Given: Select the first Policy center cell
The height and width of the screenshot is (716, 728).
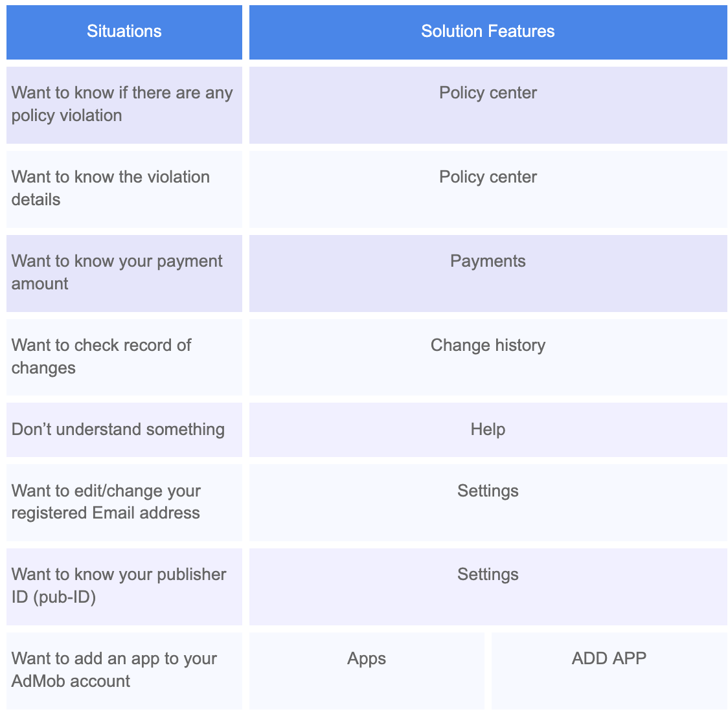Looking at the screenshot, I should (488, 104).
